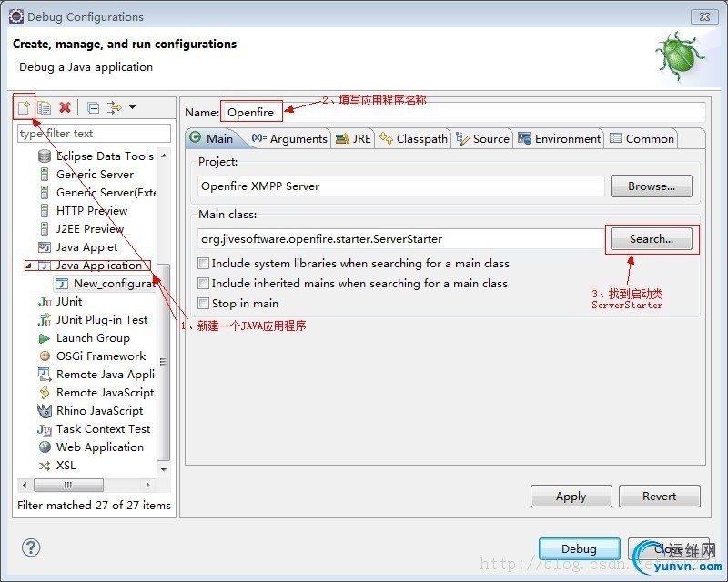Click the type filter text box

[x=95, y=133]
